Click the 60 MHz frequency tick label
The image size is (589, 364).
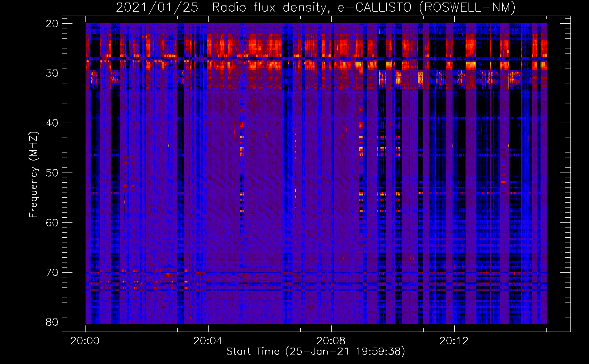[52, 223]
